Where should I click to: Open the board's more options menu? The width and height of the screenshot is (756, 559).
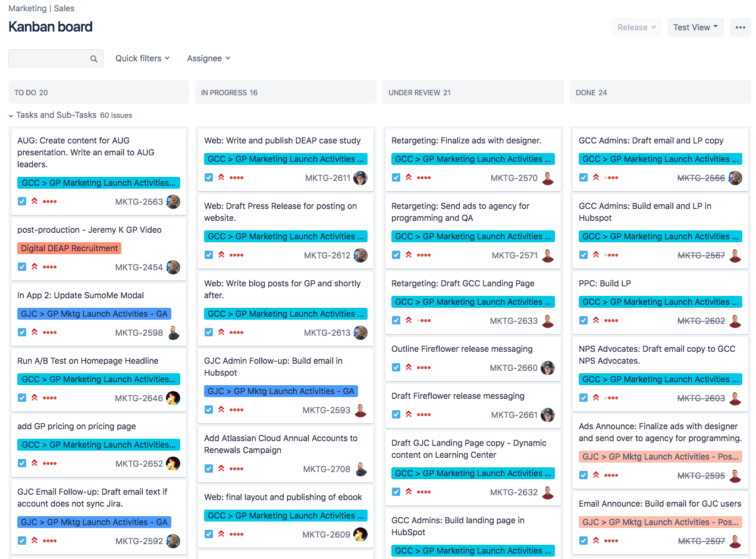[x=740, y=27]
